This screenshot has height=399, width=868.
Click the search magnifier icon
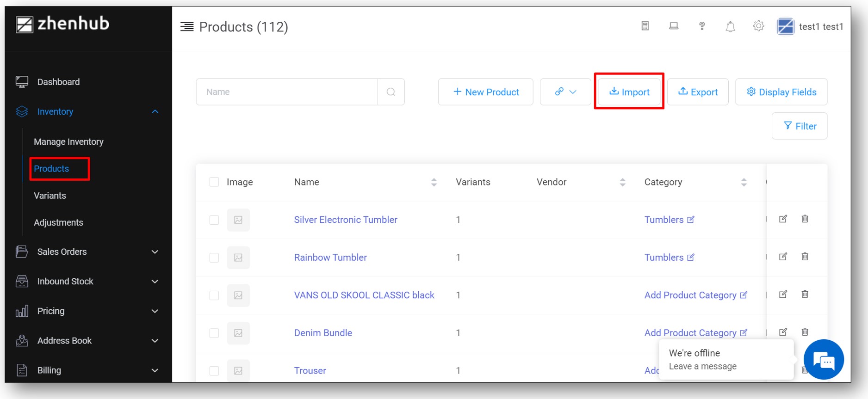(x=391, y=92)
